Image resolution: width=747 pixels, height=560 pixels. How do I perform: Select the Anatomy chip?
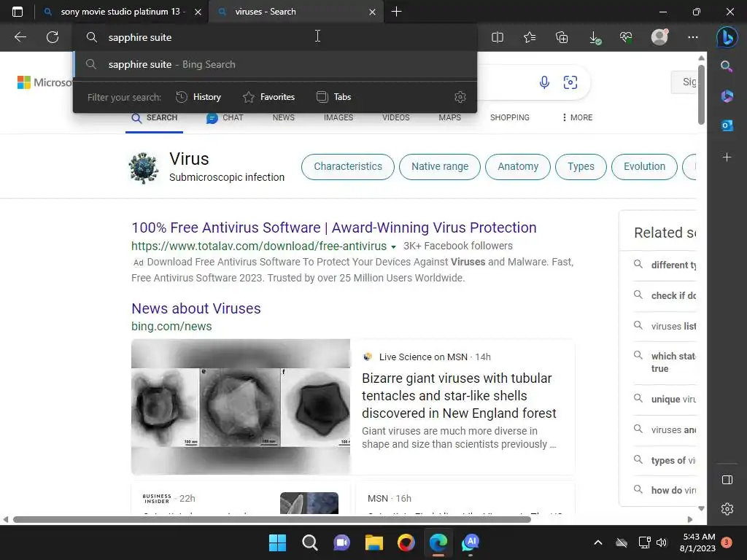click(518, 167)
